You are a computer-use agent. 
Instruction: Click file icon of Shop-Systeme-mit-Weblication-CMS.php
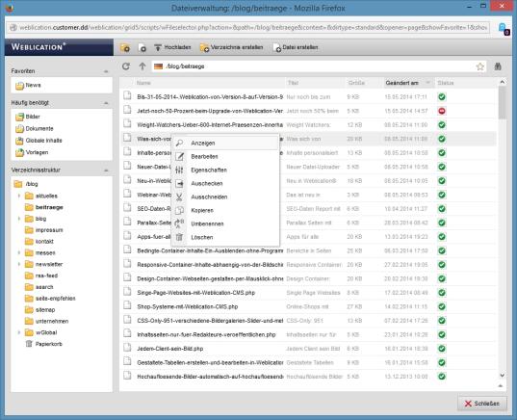127,306
